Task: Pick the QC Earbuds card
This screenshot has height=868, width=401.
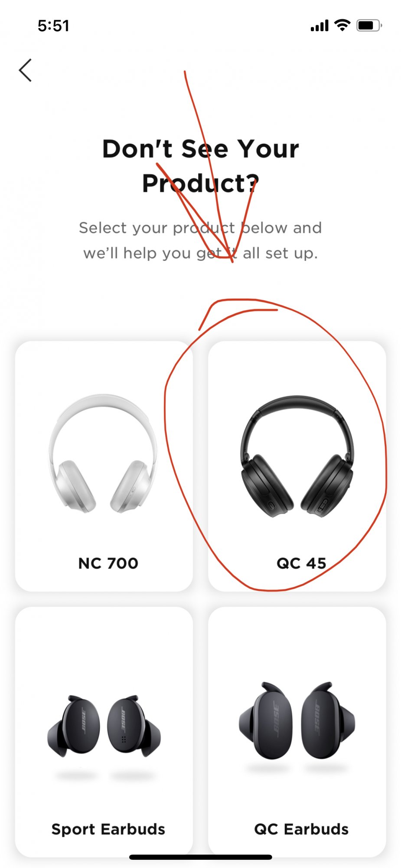Action: 297,732
